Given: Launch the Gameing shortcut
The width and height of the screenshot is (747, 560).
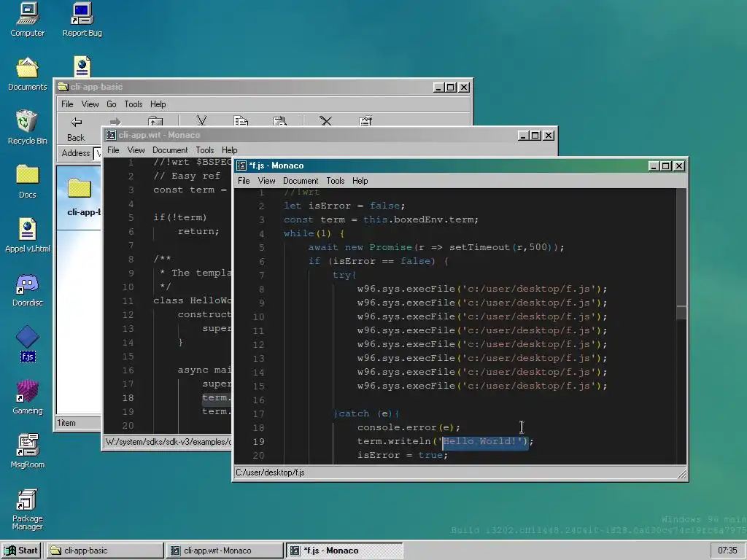Looking at the screenshot, I should pos(27,397).
